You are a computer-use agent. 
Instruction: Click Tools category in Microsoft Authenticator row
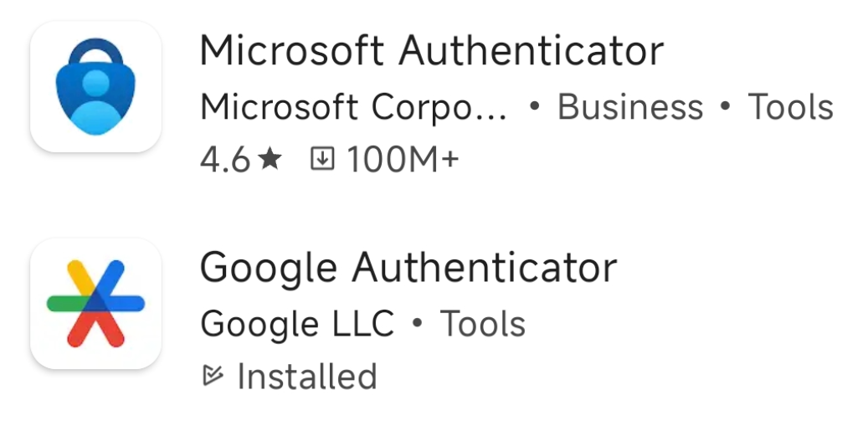tap(790, 107)
